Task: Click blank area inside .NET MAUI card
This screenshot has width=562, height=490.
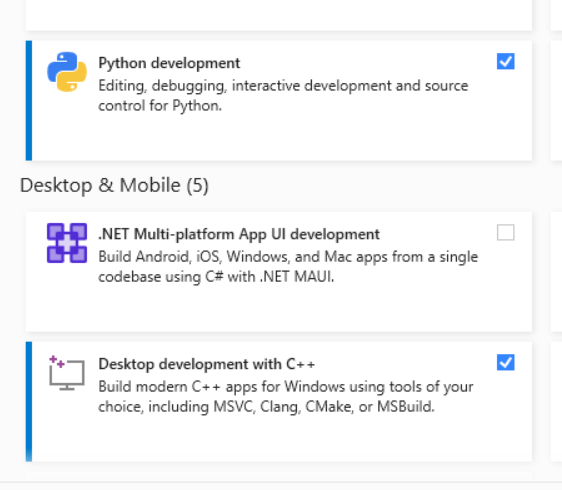Action: [279, 308]
